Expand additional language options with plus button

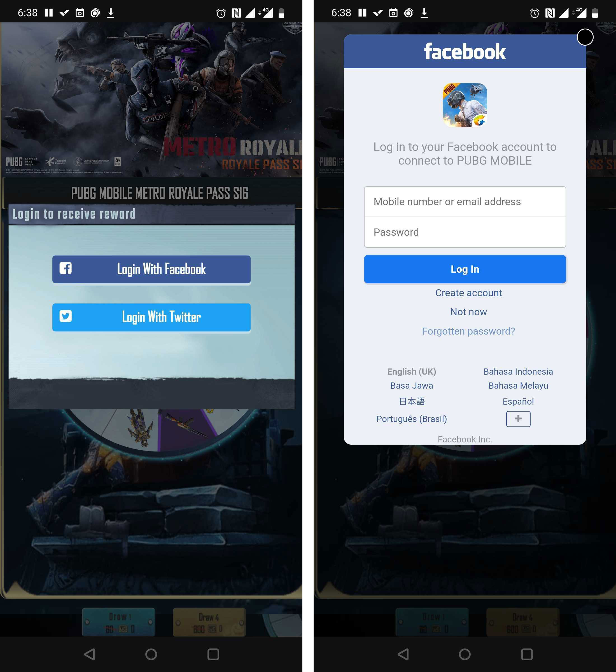pos(518,419)
